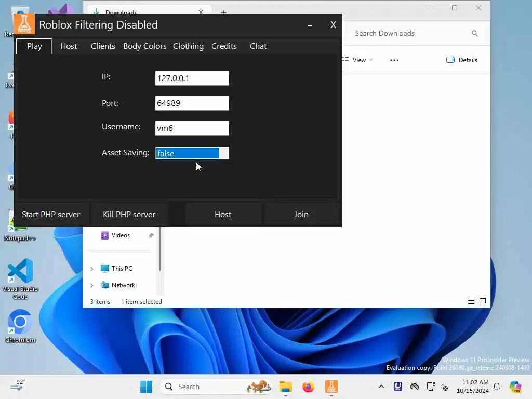Open the Host tab
Image resolution: width=532 pixels, height=399 pixels.
point(69,46)
